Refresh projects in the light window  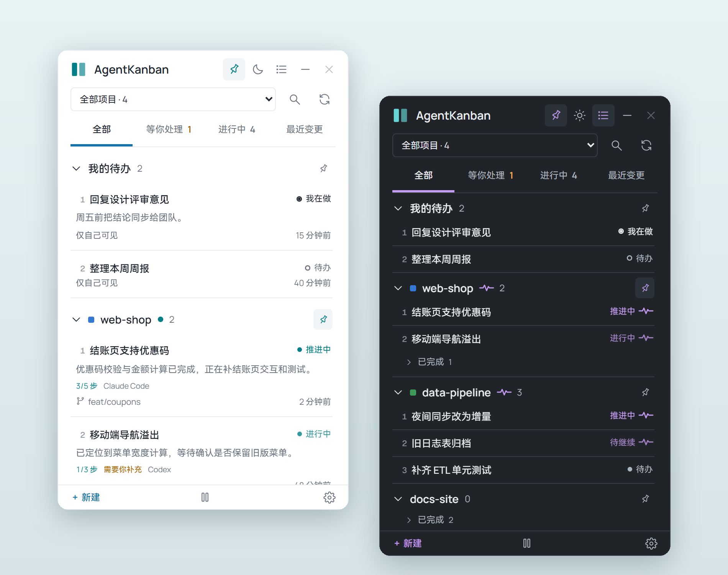[x=325, y=99]
